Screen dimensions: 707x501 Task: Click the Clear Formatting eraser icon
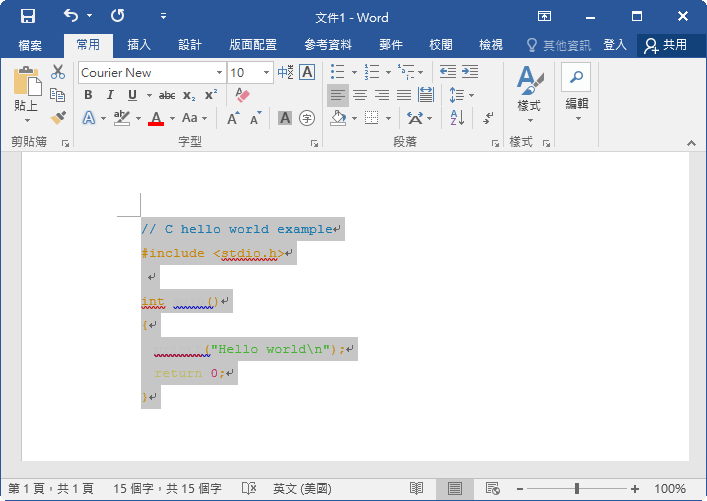pyautogui.click(x=241, y=95)
